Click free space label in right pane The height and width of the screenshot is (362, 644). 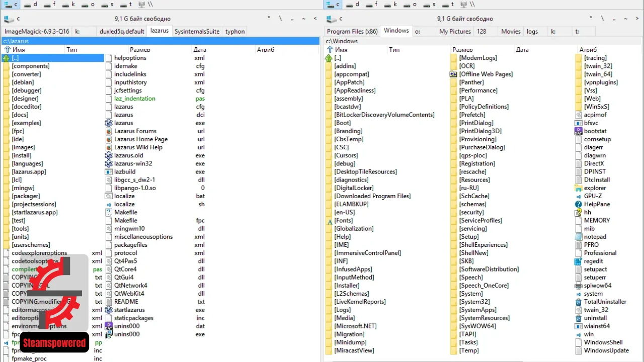pos(465,19)
